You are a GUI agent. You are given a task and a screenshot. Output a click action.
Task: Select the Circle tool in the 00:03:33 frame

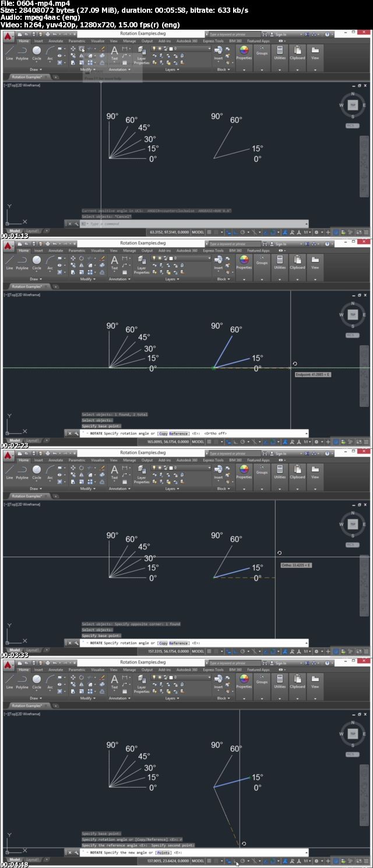(x=37, y=472)
